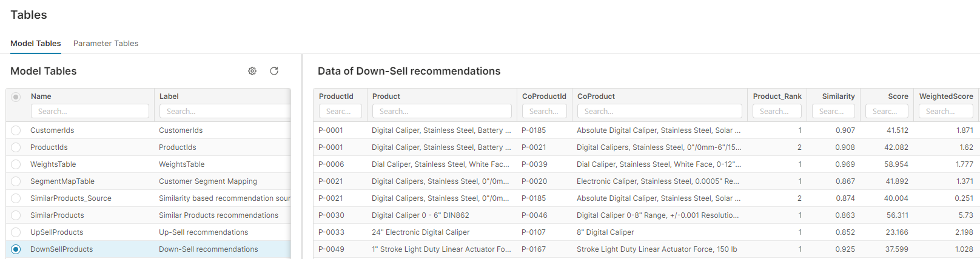
Task: Refresh the Model Tables list
Action: (274, 71)
